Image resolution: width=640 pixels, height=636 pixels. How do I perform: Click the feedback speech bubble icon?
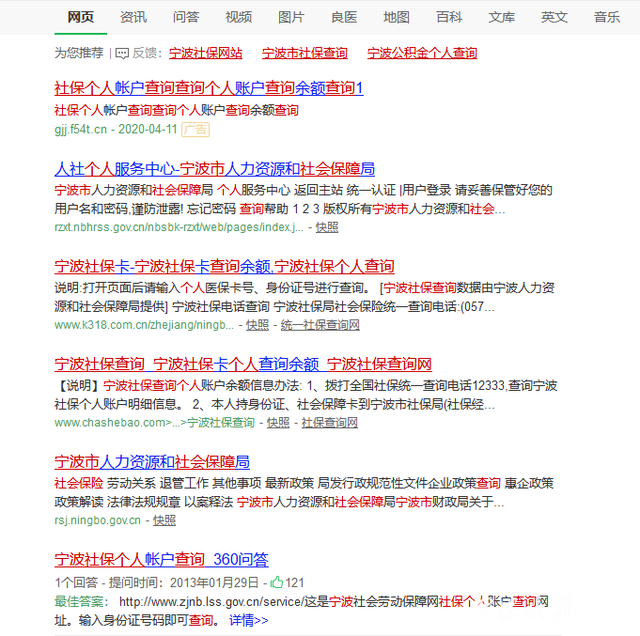[x=122, y=53]
